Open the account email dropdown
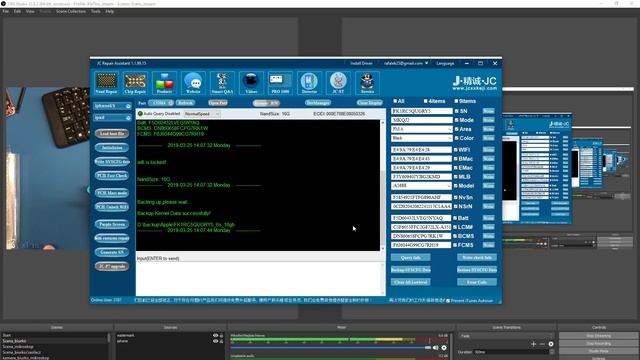This screenshot has width=640, height=360. (405, 63)
